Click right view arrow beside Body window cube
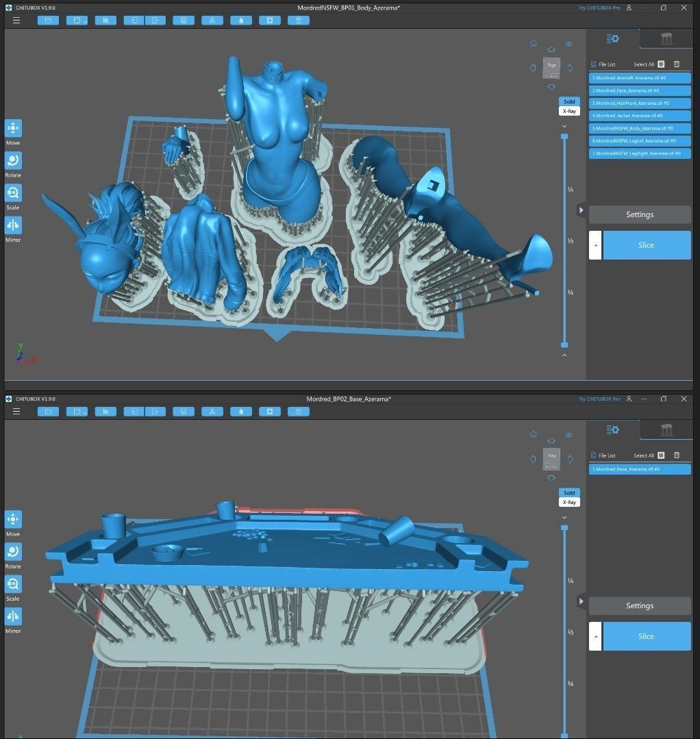Screen dimensions: 700x739 (x=570, y=68)
